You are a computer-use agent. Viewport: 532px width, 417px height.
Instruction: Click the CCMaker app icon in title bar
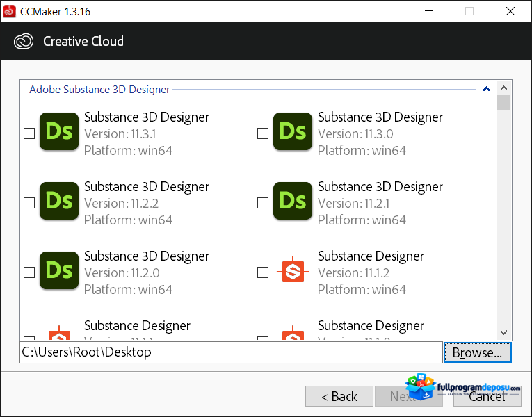tap(9, 11)
